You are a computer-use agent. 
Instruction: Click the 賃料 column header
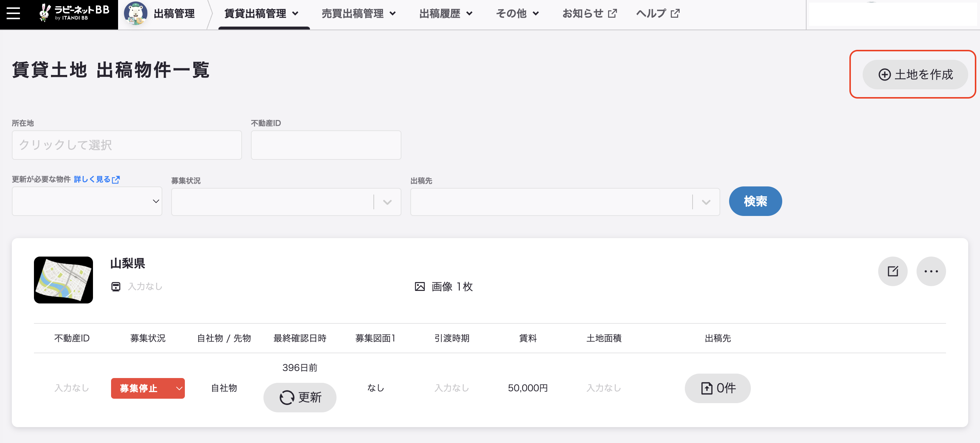[x=528, y=338]
